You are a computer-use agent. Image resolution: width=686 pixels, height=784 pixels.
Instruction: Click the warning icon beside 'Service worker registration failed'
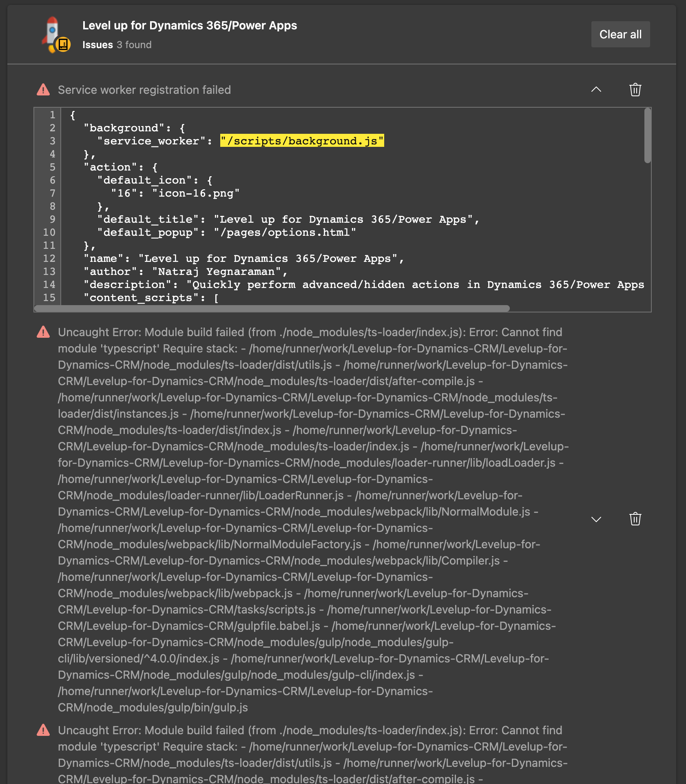43,89
